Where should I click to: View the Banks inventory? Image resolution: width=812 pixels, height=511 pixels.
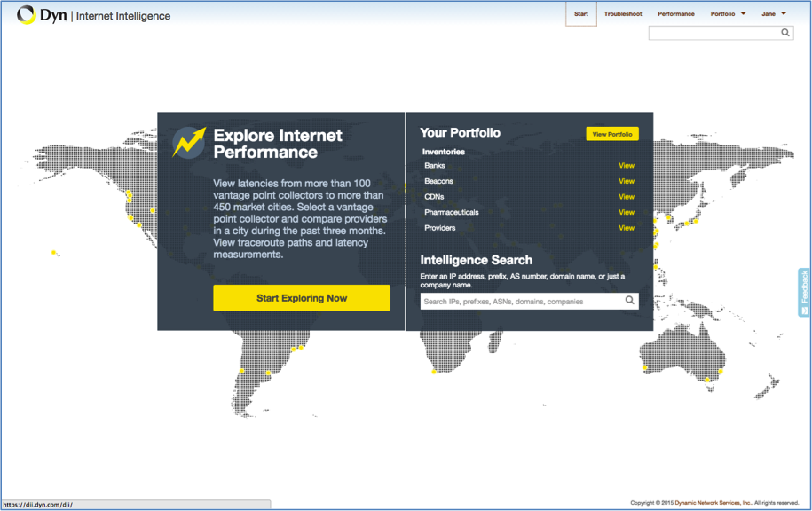(x=627, y=166)
